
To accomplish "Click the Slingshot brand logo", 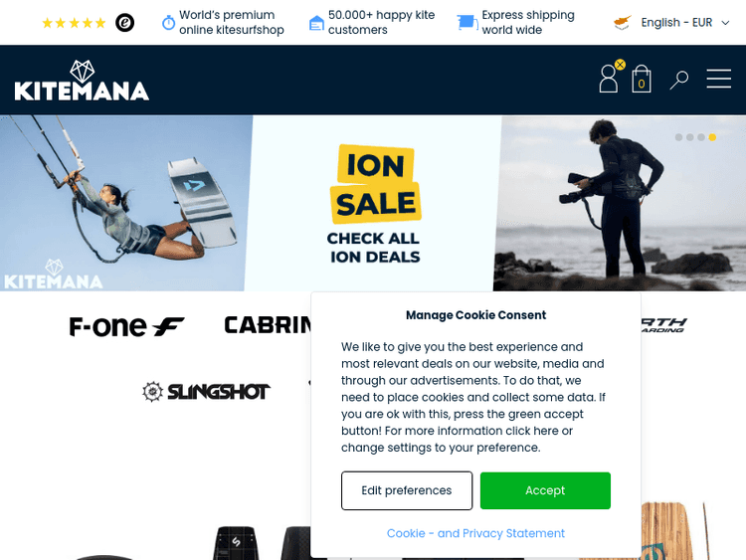I will point(207,392).
